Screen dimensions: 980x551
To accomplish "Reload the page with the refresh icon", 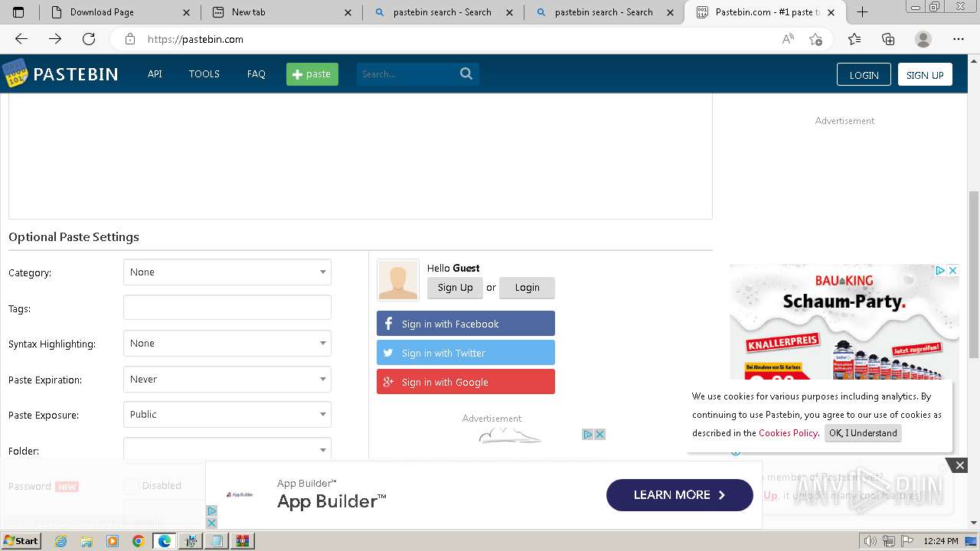I will [x=89, y=39].
